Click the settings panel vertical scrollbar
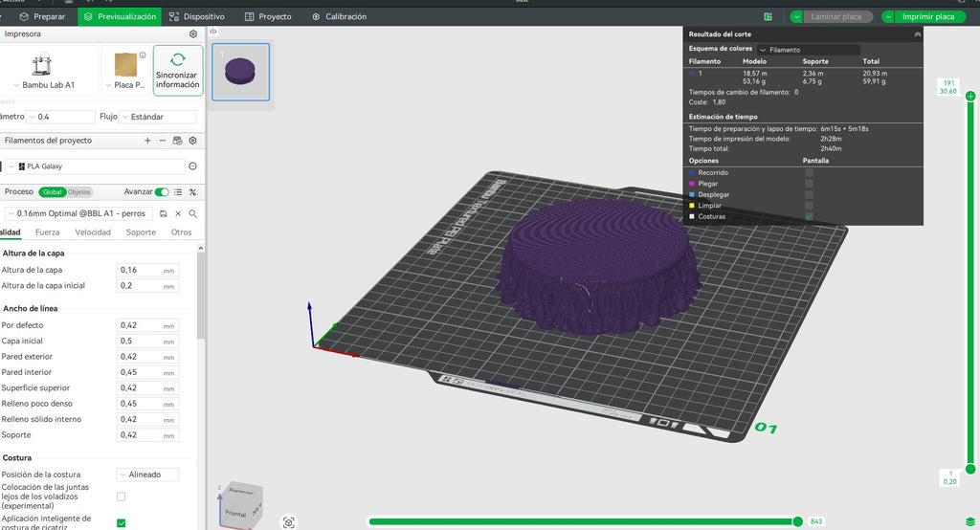This screenshot has width=980, height=530. click(201, 294)
